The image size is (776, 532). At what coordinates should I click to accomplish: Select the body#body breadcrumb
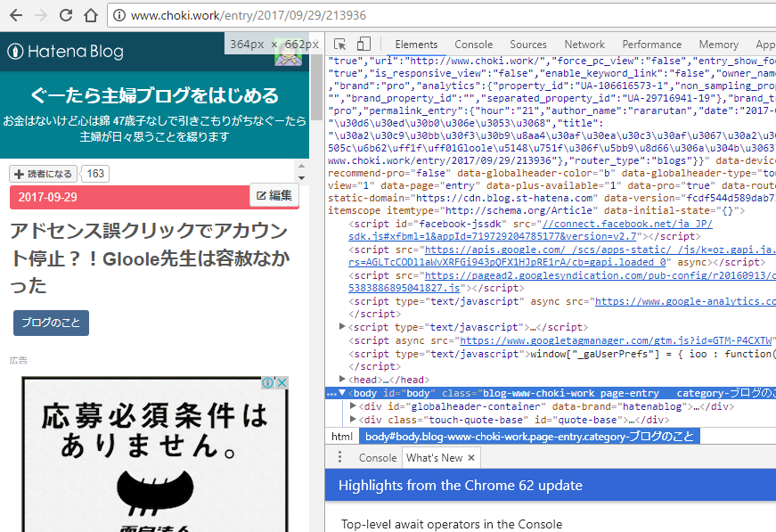click(529, 437)
